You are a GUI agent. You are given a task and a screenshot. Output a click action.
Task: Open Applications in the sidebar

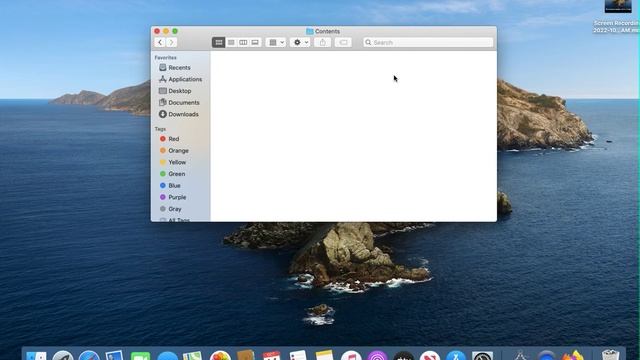click(x=180, y=79)
